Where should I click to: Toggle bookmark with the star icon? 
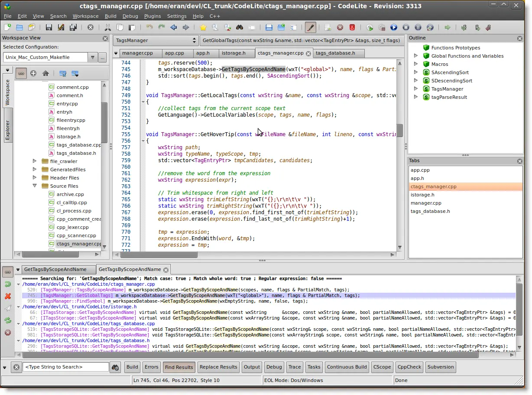coord(203,27)
